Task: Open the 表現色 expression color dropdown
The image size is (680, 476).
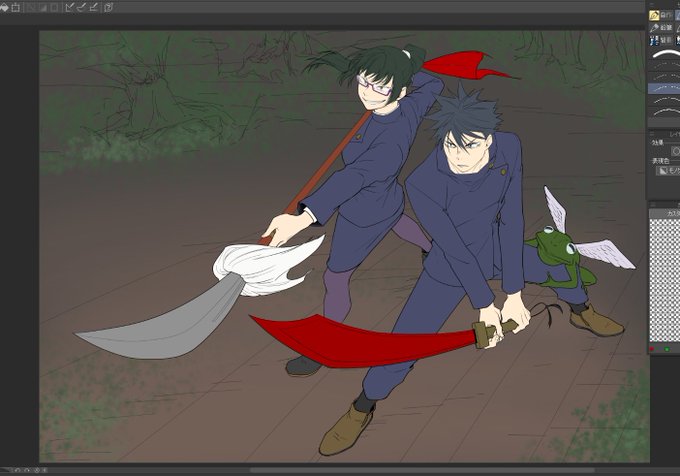Action: click(668, 171)
